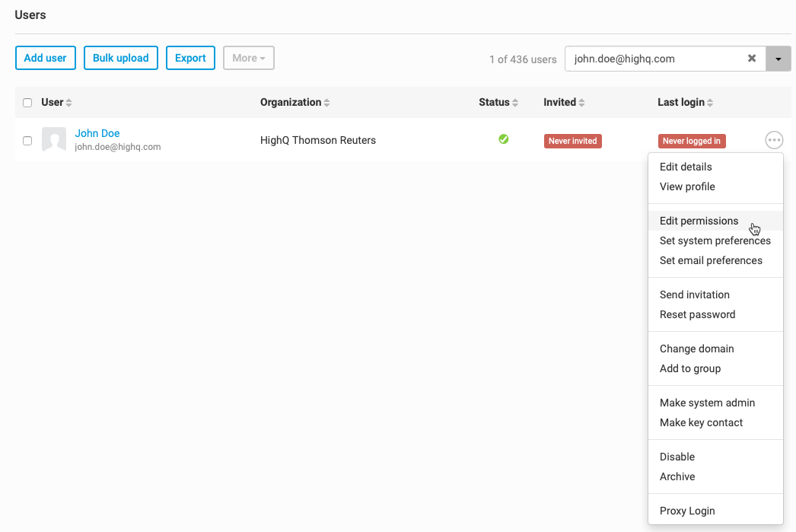
Task: Select Edit permissions from the menu
Action: pos(699,221)
